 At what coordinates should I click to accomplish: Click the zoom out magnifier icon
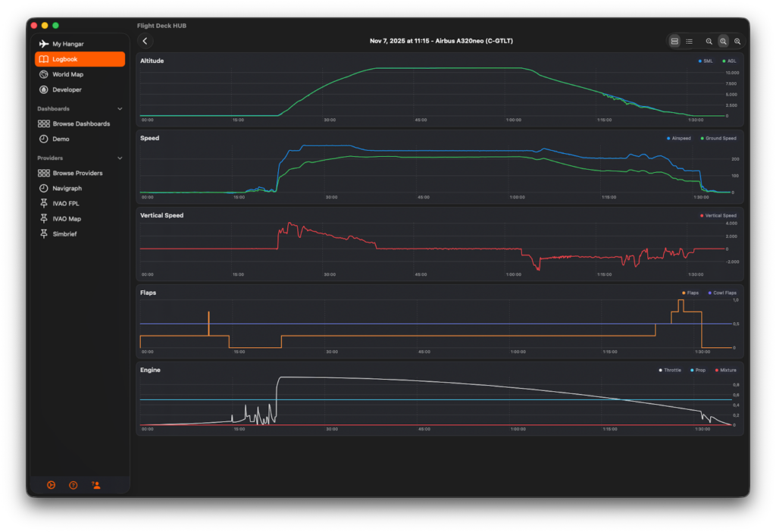pyautogui.click(x=709, y=41)
